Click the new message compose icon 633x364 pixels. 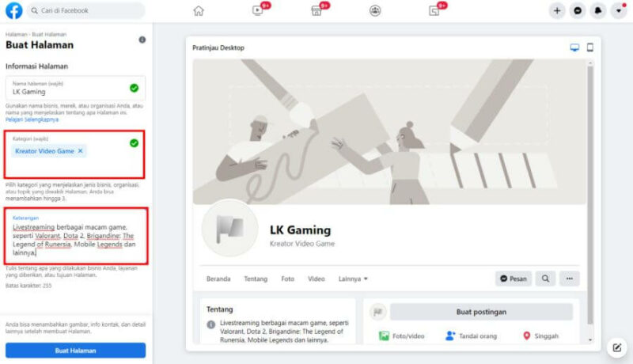[617, 347]
